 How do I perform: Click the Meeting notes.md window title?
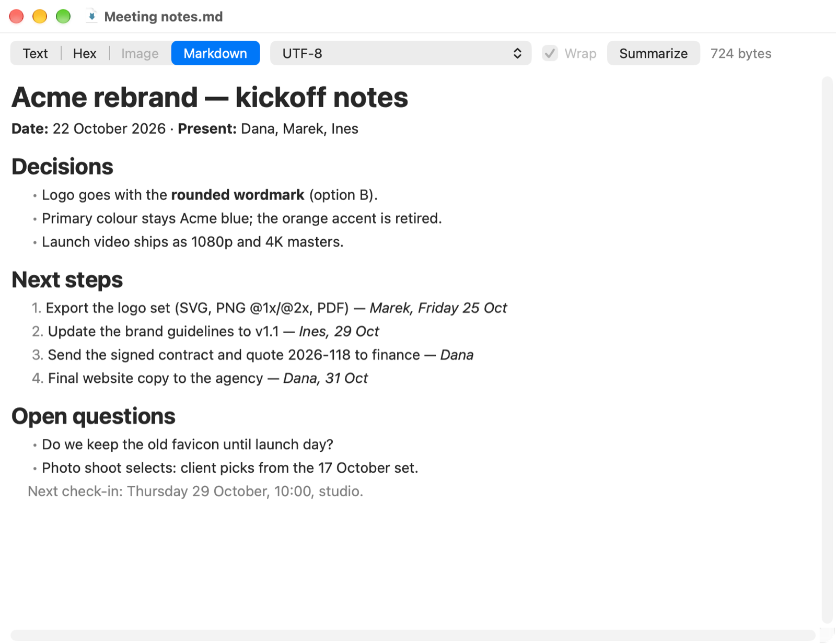[x=164, y=17]
